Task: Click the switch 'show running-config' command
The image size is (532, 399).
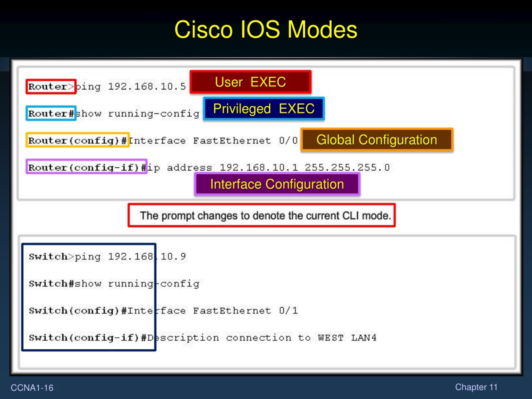Action: [137, 284]
